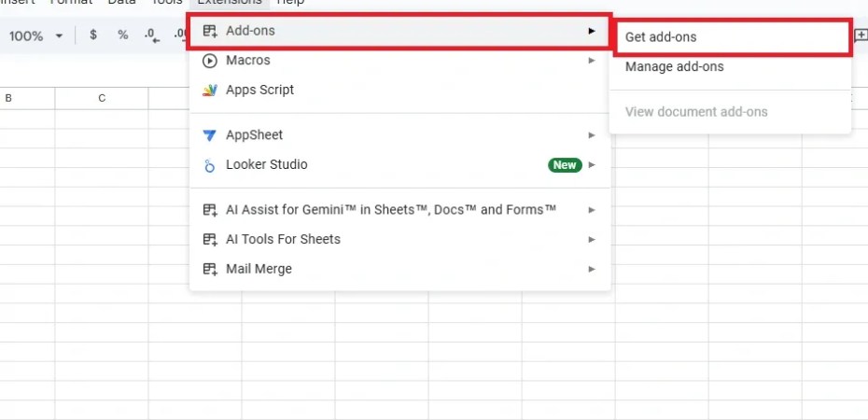
Task: Click the Mail Merge add-on icon
Action: pyautogui.click(x=209, y=269)
